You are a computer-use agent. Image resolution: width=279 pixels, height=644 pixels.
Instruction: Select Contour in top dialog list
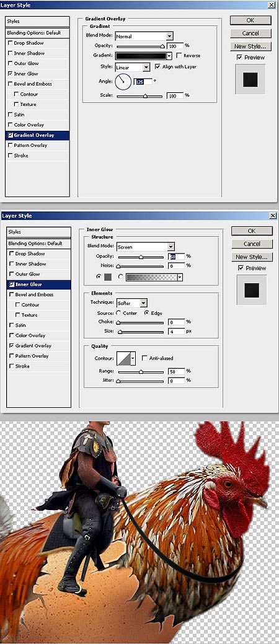pos(37,94)
